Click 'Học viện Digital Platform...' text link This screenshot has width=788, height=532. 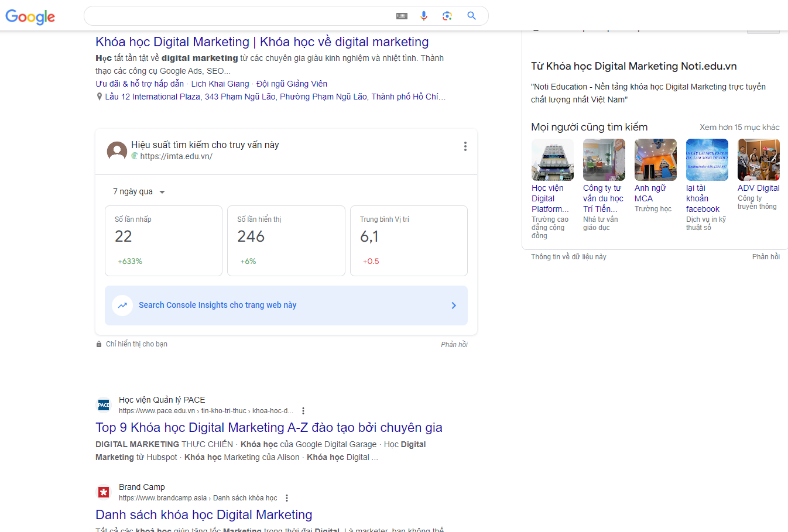click(x=550, y=198)
